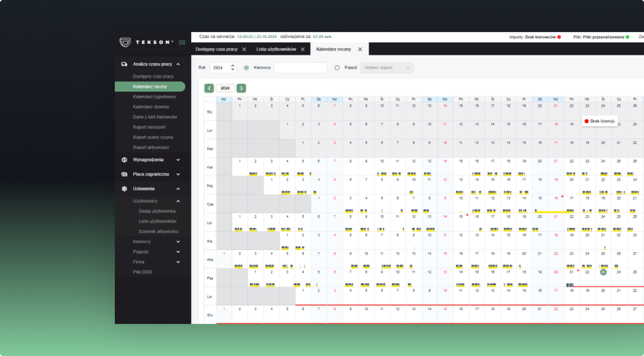Open the Raport naruszeń link
Screen dimensions: 644x356
(149, 127)
